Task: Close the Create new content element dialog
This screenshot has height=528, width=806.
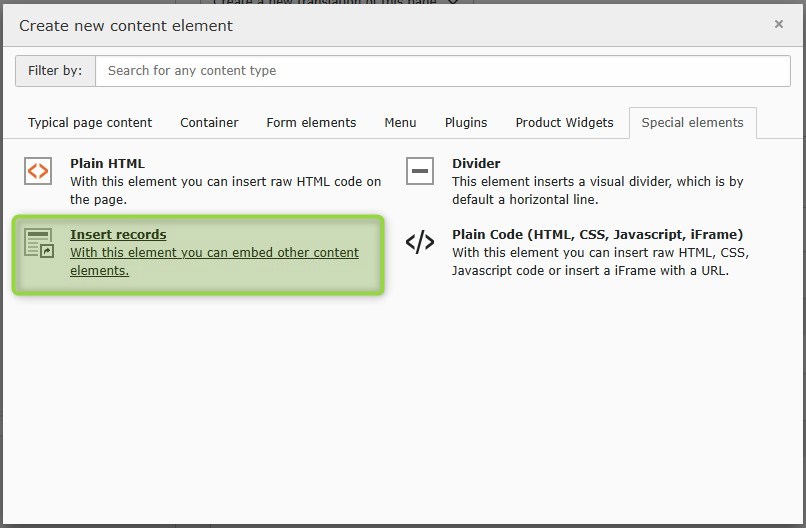Action: pyautogui.click(x=779, y=25)
